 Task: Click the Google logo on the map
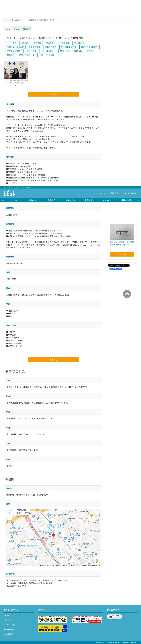pos(10,564)
